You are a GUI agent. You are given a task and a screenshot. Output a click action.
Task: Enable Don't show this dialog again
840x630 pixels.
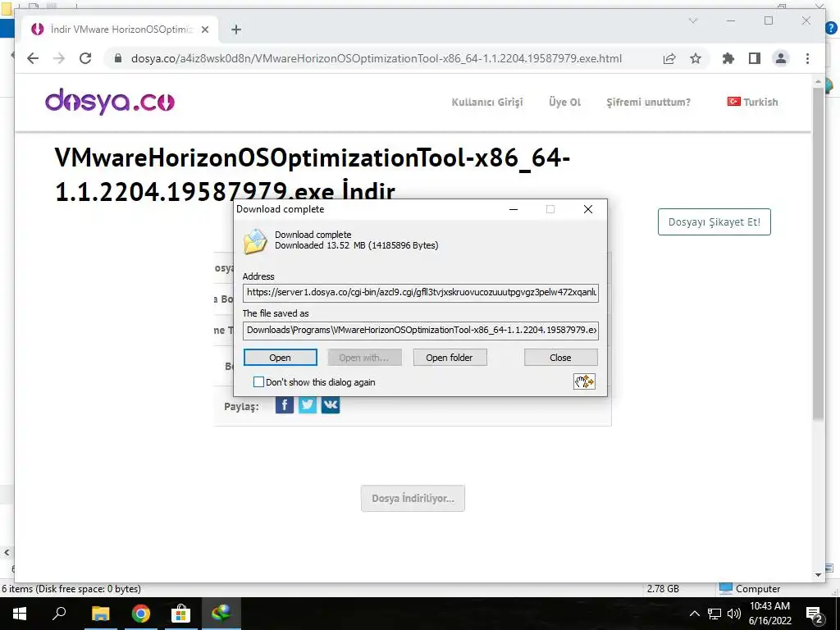258,382
